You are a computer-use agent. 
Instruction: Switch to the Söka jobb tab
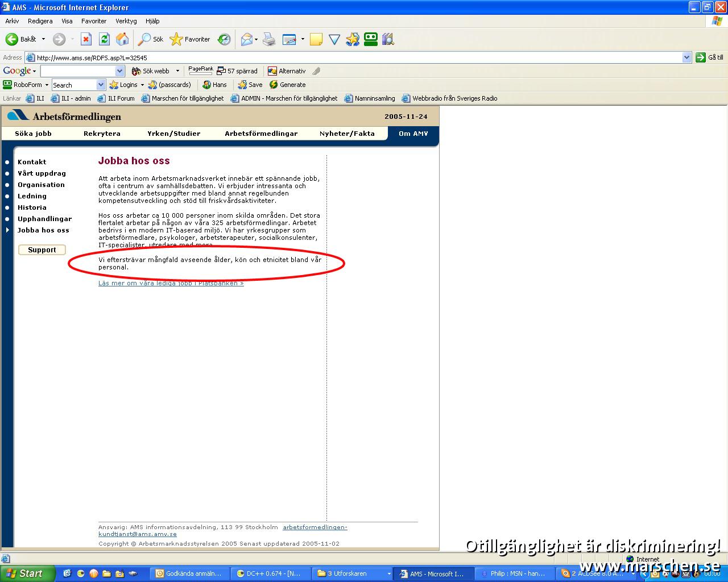pyautogui.click(x=33, y=134)
